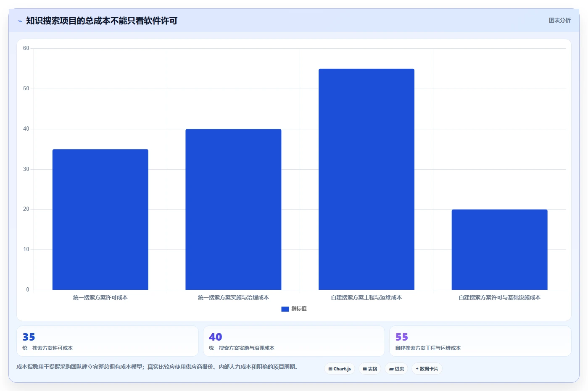This screenshot has width=588, height=391.
Task: Click the y-axis value 50
Action: (x=26, y=89)
